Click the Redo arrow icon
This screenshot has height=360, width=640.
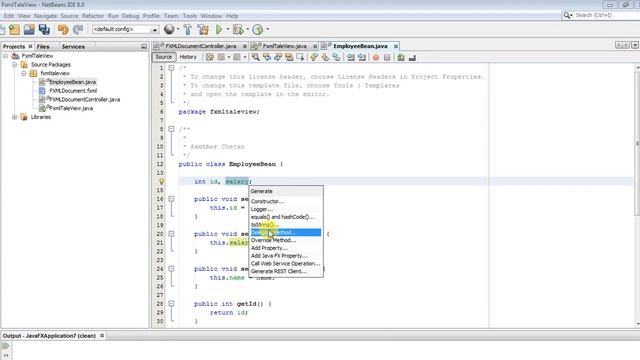coord(78,29)
